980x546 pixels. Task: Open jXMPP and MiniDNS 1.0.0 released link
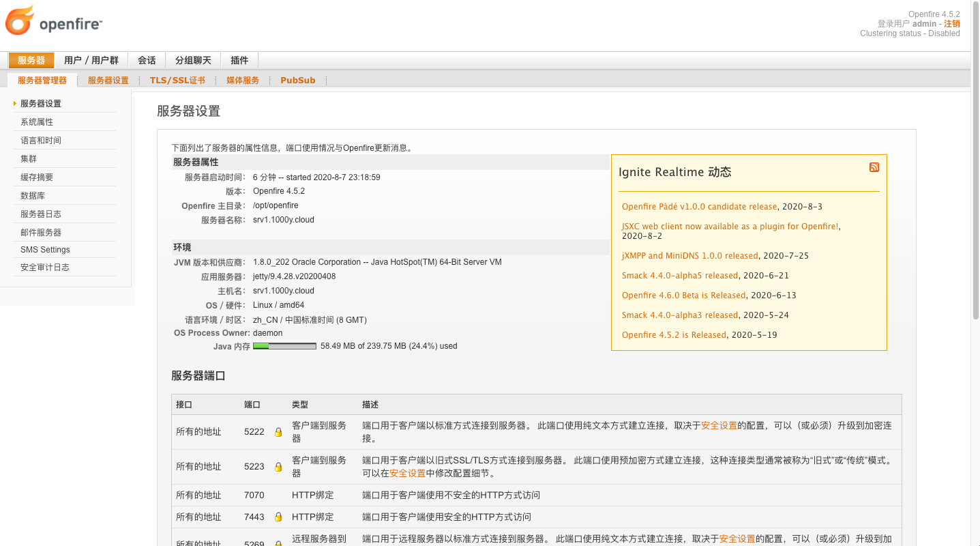click(x=689, y=256)
